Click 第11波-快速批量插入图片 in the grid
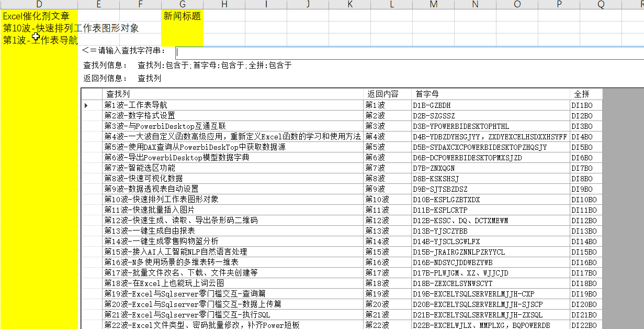 coord(233,210)
